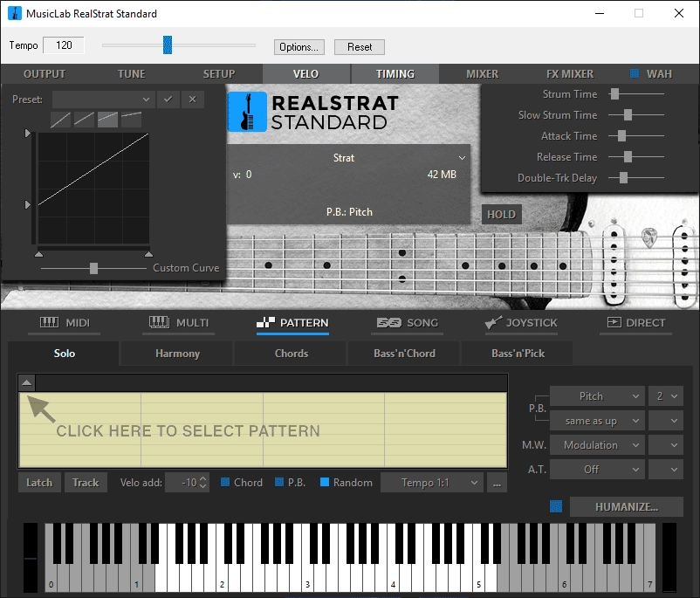
Task: Enable the P.B. checkbox
Action: pyautogui.click(x=279, y=483)
